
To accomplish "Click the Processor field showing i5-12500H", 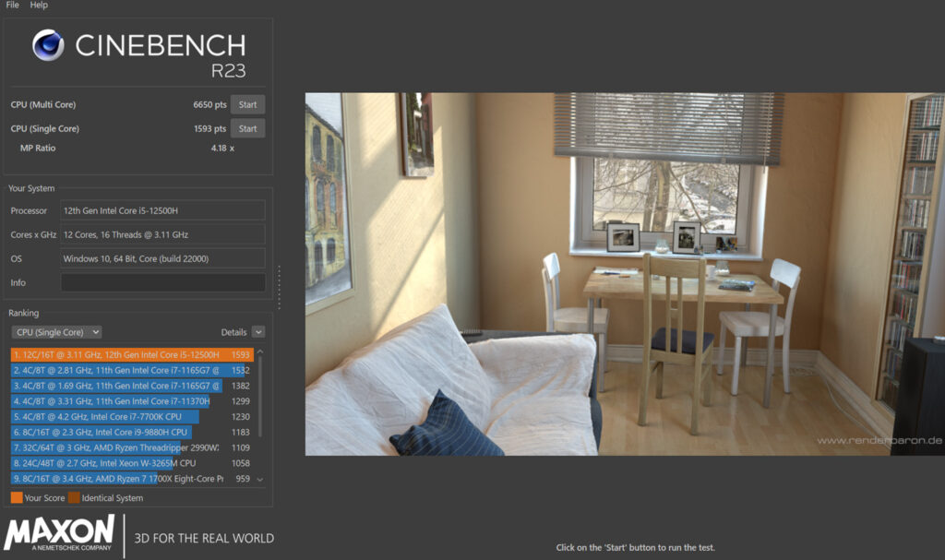I will (x=162, y=210).
